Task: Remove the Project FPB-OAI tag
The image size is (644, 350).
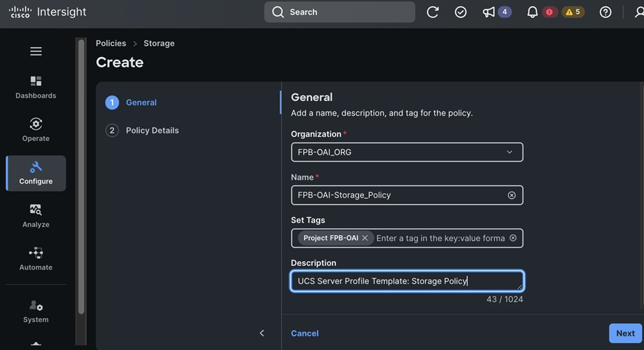Action: 365,239
